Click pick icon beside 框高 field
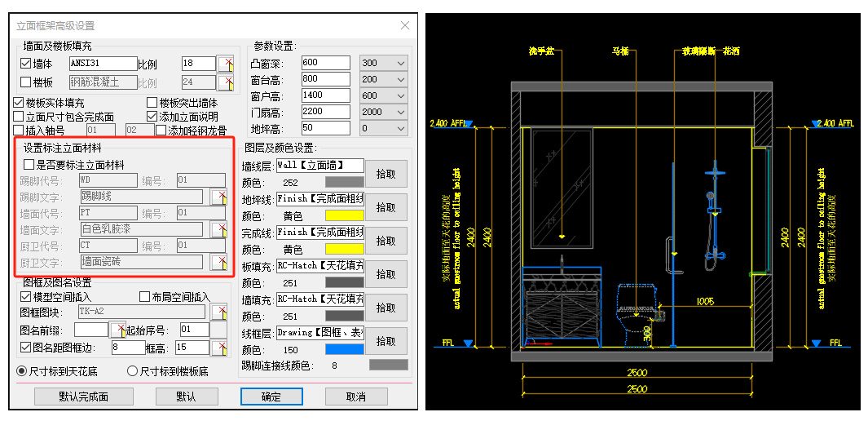The width and height of the screenshot is (868, 421). tap(219, 348)
